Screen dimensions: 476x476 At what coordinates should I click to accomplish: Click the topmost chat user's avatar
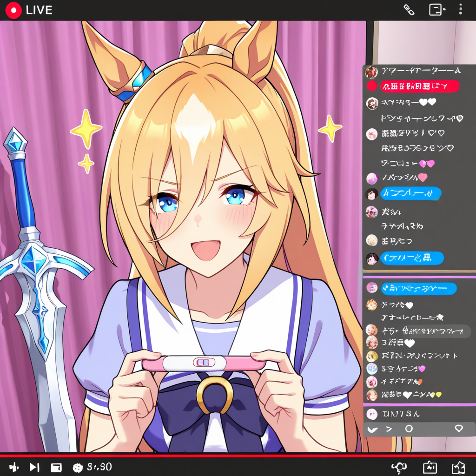tap(371, 72)
